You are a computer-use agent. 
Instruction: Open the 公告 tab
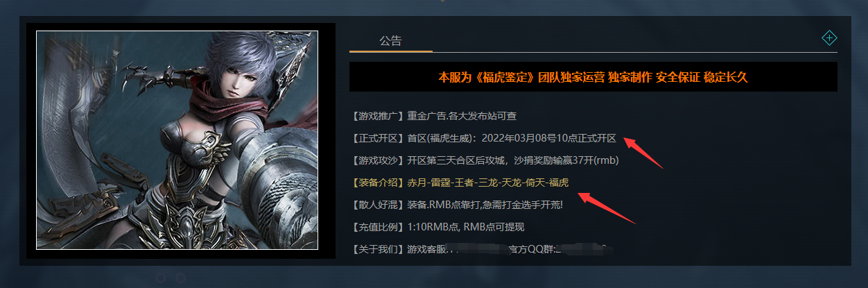pos(390,41)
